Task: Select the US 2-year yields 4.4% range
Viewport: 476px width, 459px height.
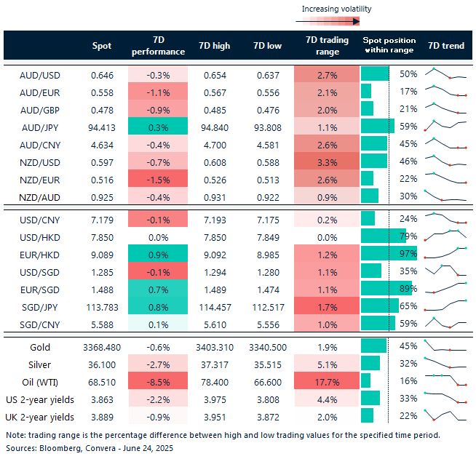Action: (327, 398)
